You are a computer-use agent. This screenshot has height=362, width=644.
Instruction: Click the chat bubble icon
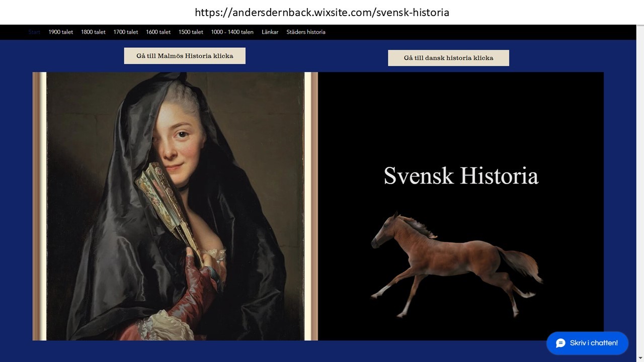pyautogui.click(x=560, y=343)
